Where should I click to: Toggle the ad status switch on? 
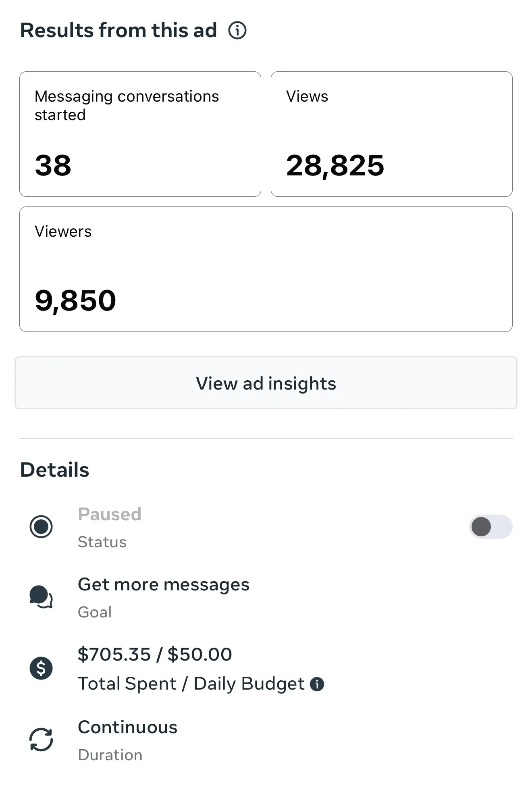[490, 527]
